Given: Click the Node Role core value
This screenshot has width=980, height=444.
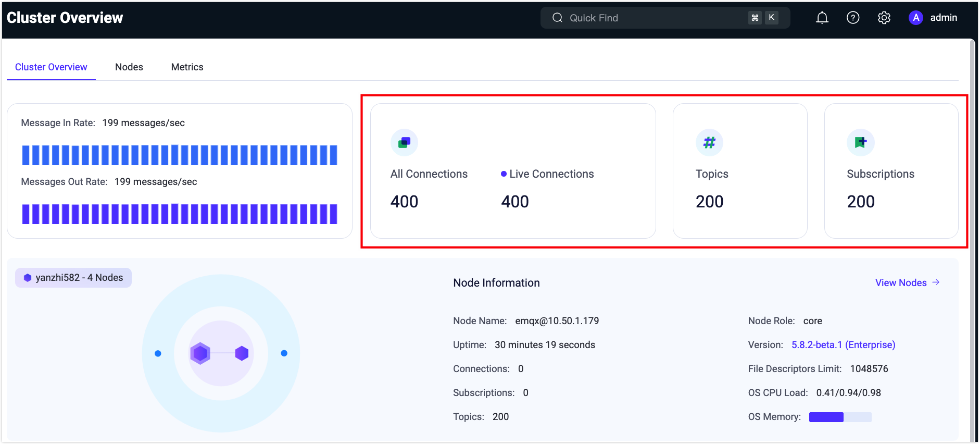Looking at the screenshot, I should [x=813, y=321].
